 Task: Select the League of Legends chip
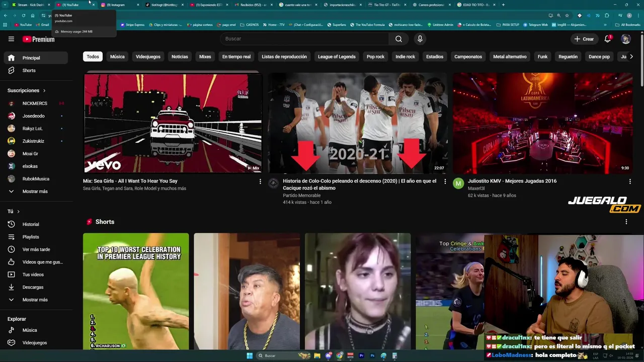(337, 57)
